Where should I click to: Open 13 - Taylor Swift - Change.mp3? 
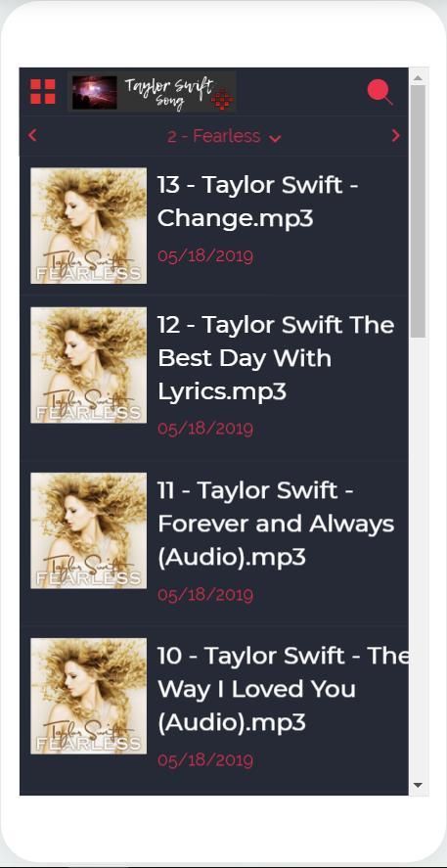[258, 201]
